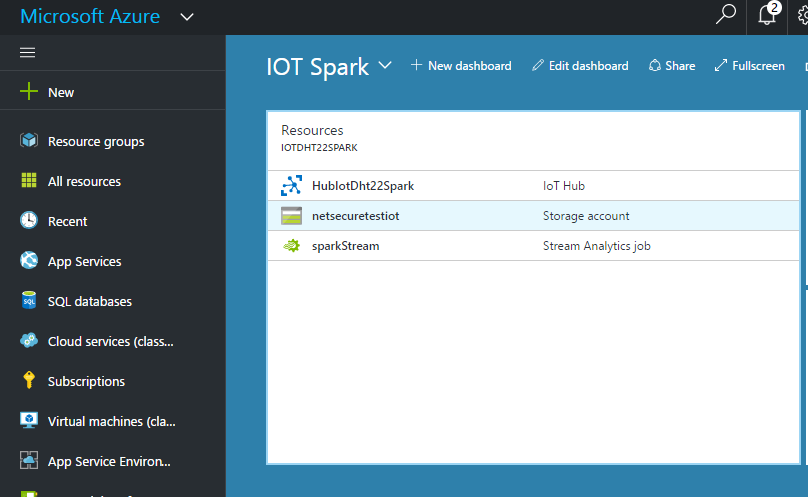The width and height of the screenshot is (808, 497).
Task: Click the IOT Spark dashboard title
Action: click(317, 67)
